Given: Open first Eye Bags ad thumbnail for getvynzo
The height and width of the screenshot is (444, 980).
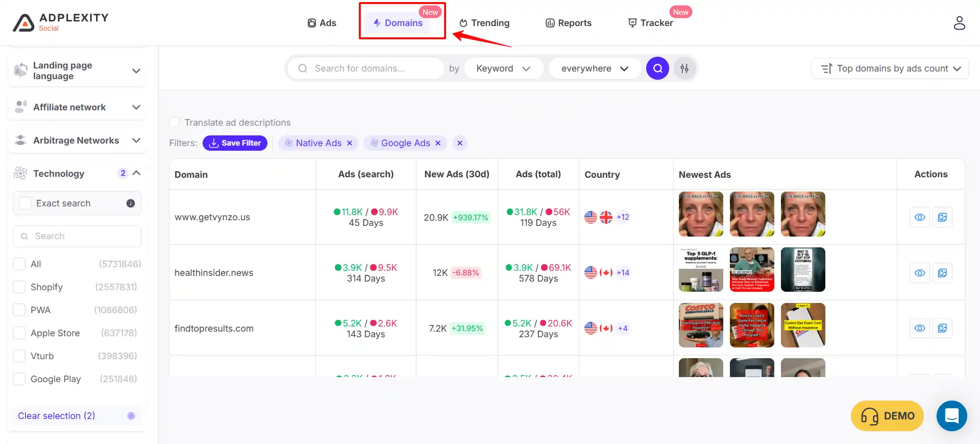Looking at the screenshot, I should (701, 214).
